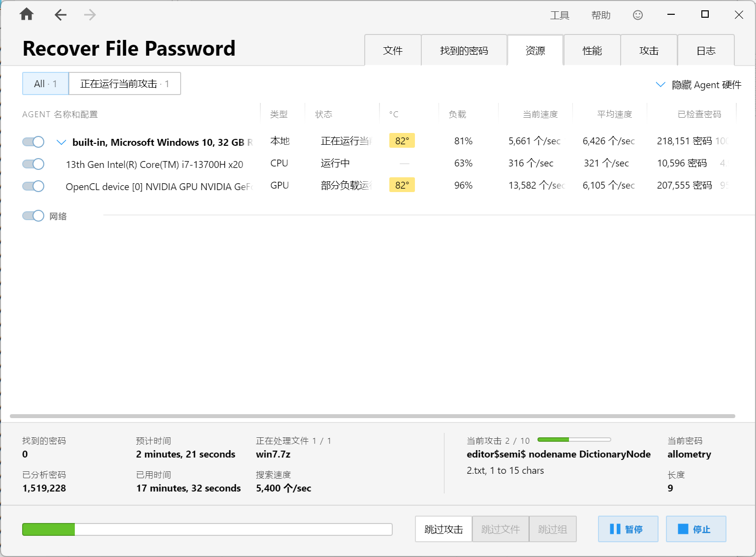Turn off the 网络 switch
756x557 pixels.
pyautogui.click(x=33, y=216)
